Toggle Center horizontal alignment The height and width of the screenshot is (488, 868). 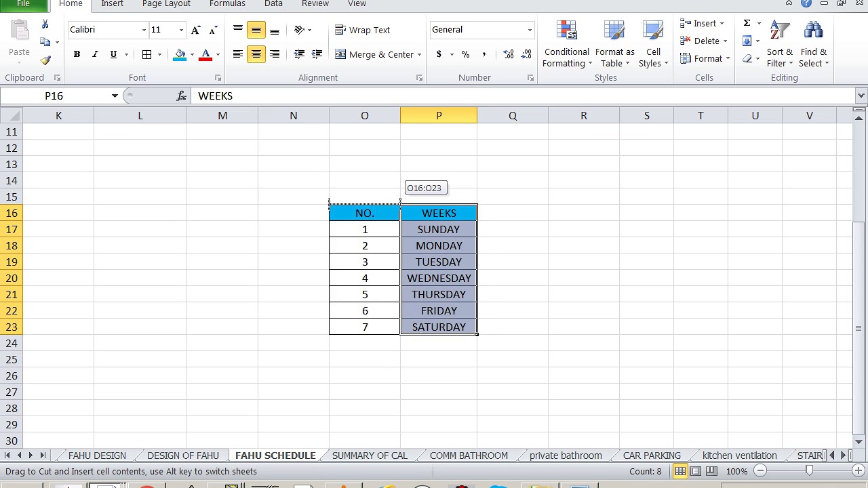tap(256, 54)
